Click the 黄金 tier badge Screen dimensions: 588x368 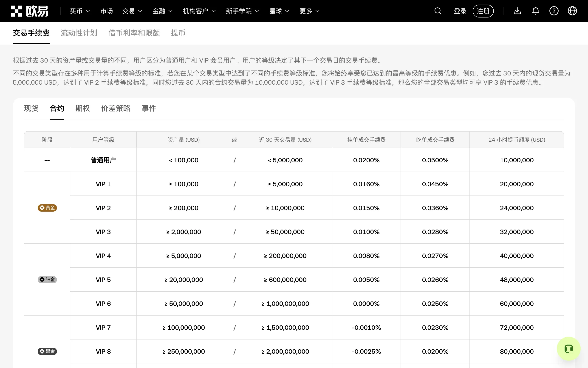tap(47, 208)
